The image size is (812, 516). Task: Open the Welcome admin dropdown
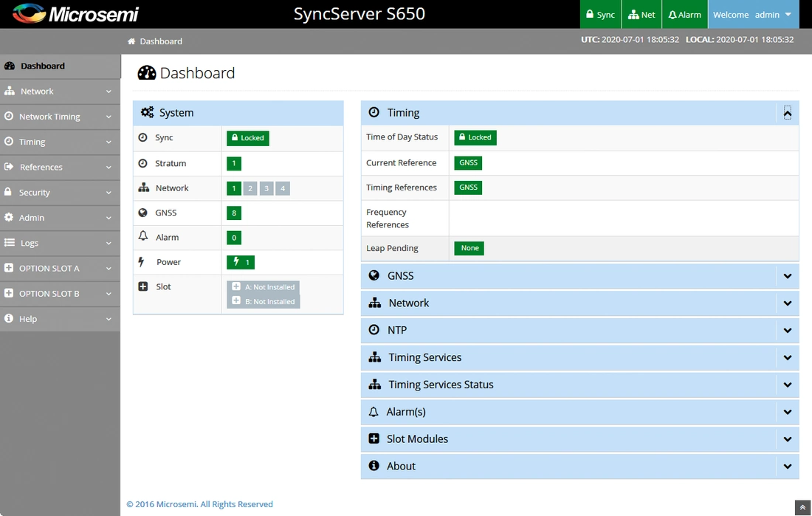[x=752, y=15]
